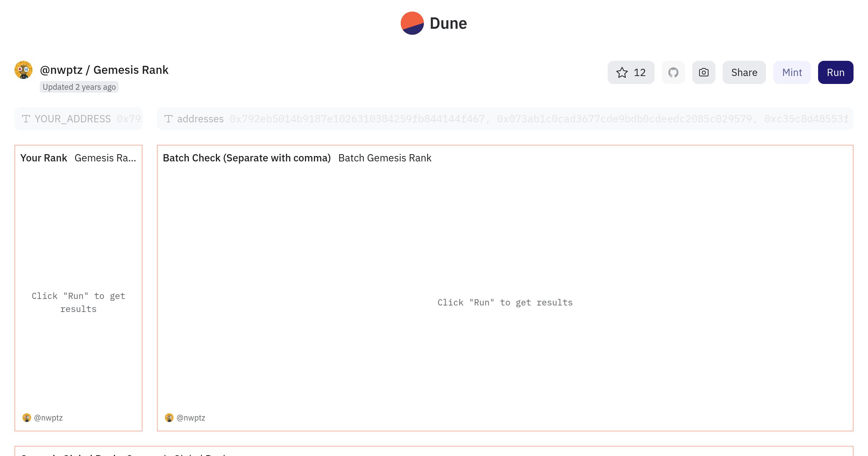
Task: Click Batch Check's 'Click "Run" to get results' text
Action: pyautogui.click(x=505, y=303)
